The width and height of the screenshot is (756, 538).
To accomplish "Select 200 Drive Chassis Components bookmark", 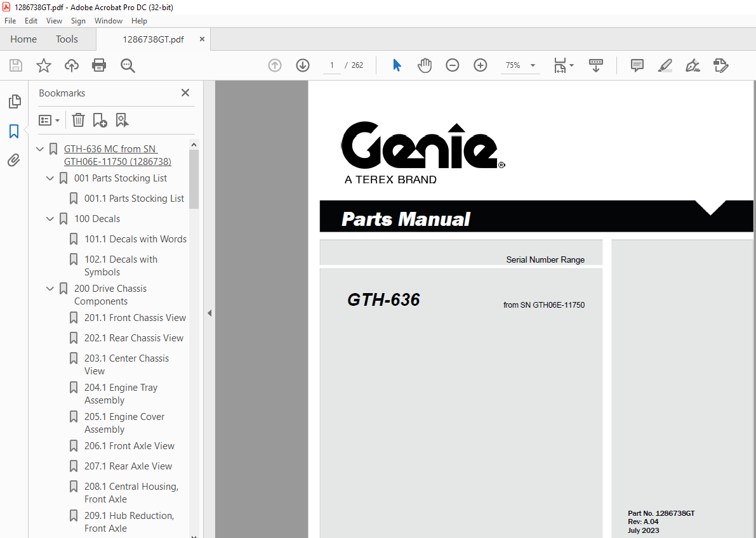I will click(110, 295).
